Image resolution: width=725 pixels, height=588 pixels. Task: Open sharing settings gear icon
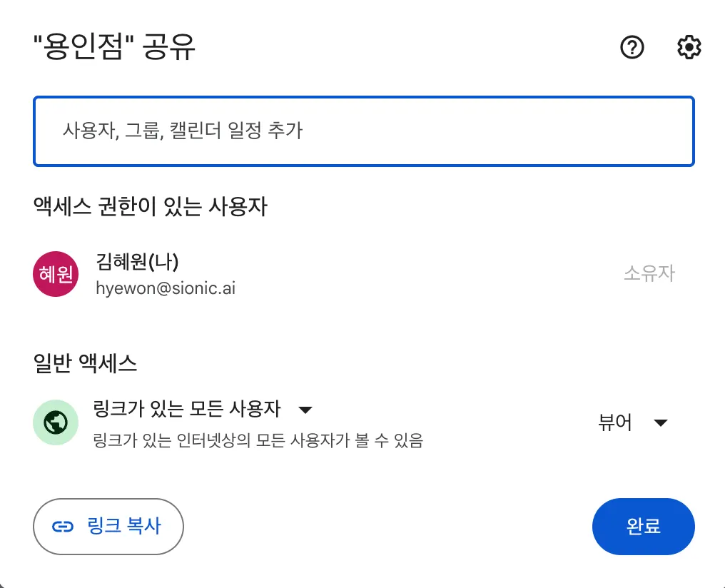[x=689, y=48]
